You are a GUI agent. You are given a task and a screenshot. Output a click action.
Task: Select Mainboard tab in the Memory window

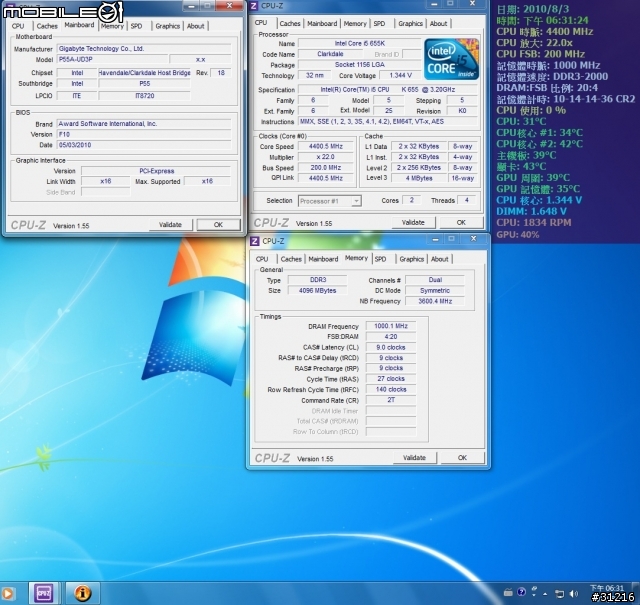(323, 259)
